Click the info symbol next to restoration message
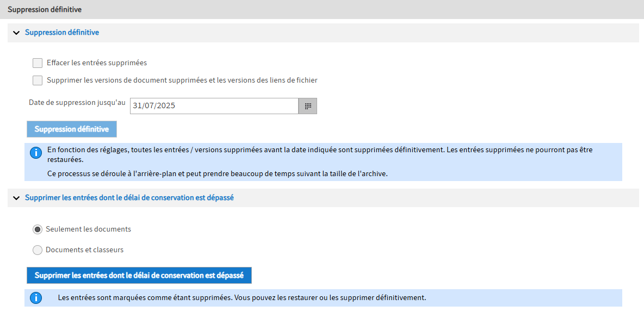This screenshot has width=644, height=324. [36, 297]
